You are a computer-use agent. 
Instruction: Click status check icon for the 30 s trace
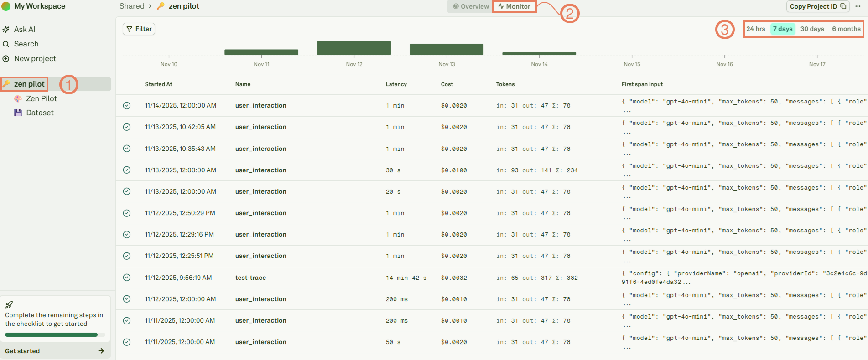[x=127, y=170]
